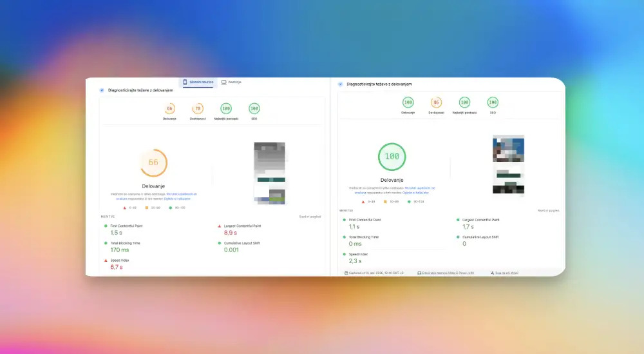Click the green dot beside left Total Blocking Time

tap(106, 243)
